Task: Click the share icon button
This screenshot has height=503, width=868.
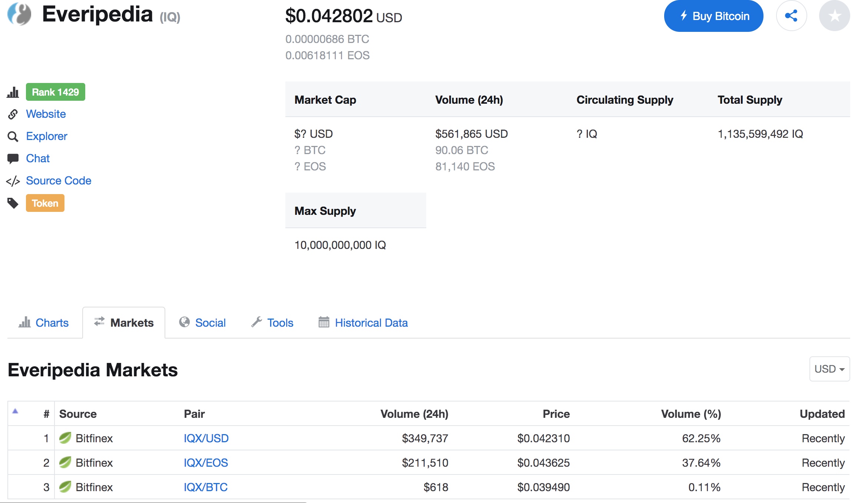Action: (x=791, y=16)
